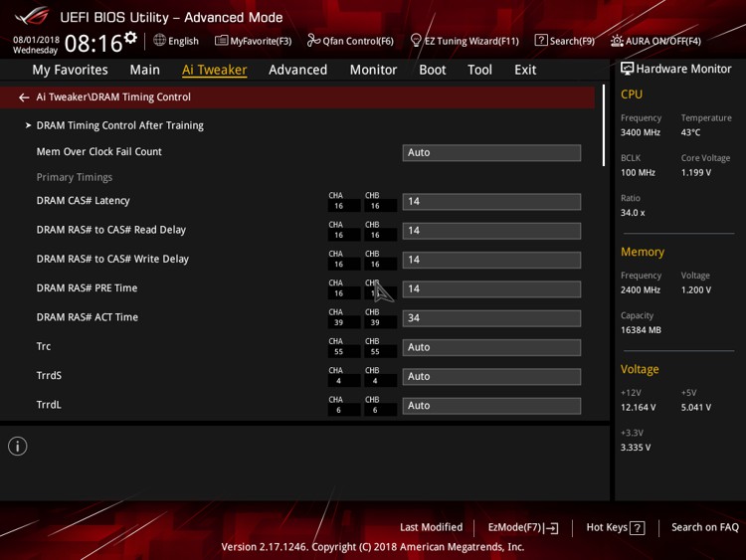The image size is (746, 560).
Task: Click the TrrdL Auto field
Action: (x=491, y=406)
